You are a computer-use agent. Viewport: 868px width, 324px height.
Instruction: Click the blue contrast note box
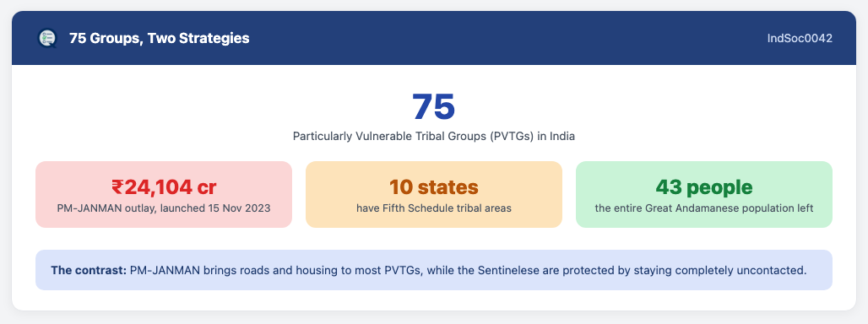(434, 270)
